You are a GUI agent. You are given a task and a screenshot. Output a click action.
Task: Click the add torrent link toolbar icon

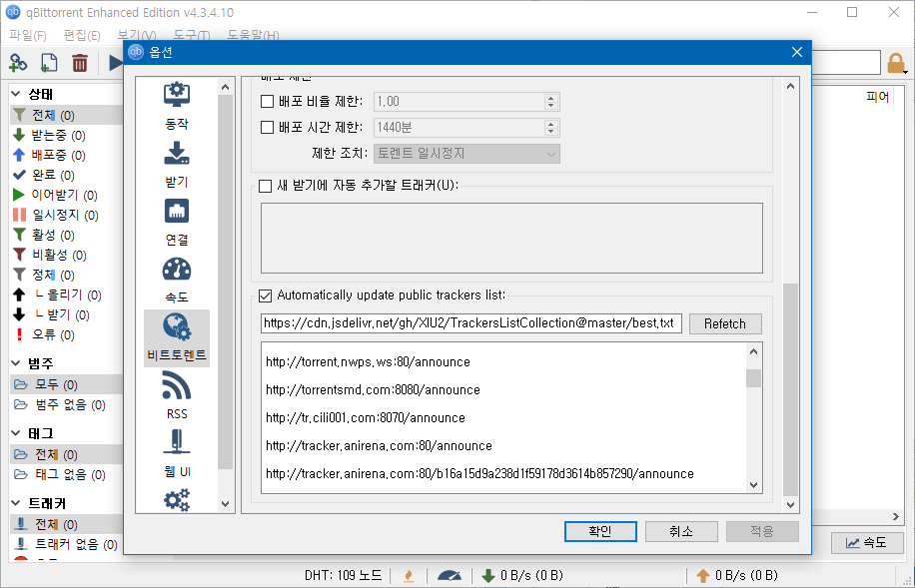(18, 63)
